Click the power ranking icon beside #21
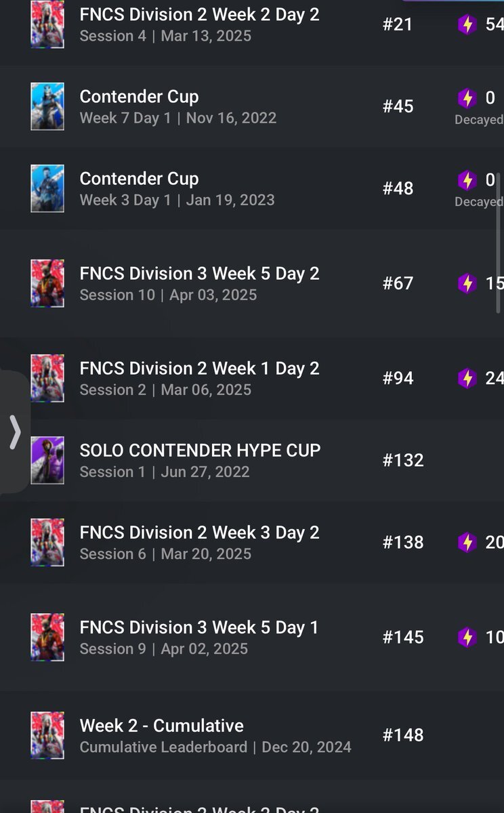Image resolution: width=504 pixels, height=813 pixels. [x=467, y=25]
